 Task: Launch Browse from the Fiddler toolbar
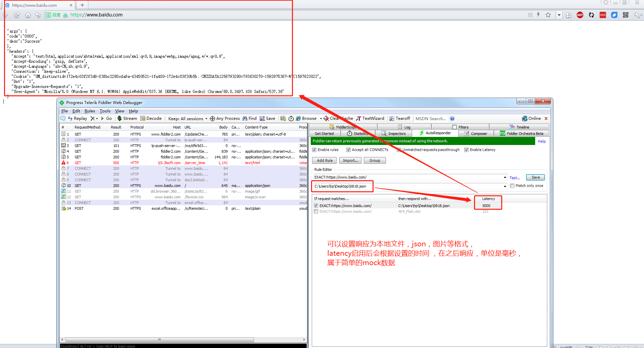pos(306,118)
